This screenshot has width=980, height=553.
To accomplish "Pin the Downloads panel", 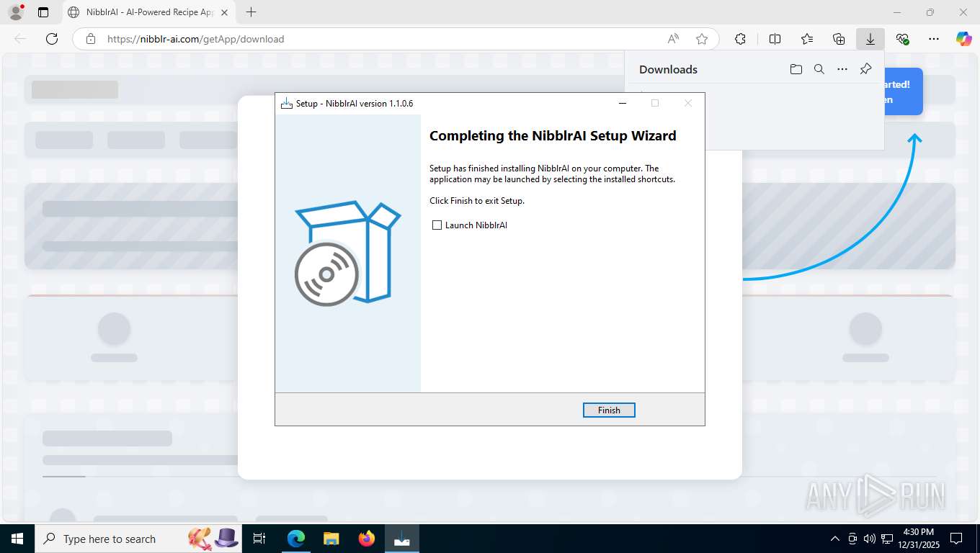I will pos(866,69).
